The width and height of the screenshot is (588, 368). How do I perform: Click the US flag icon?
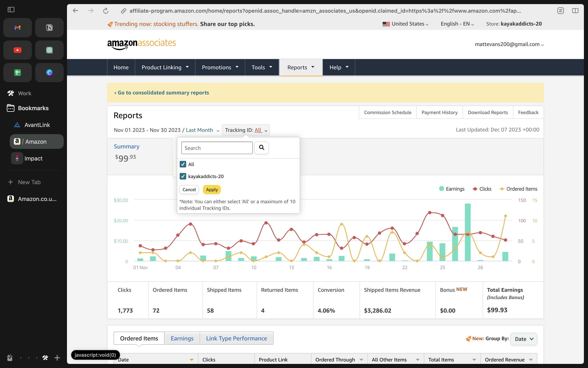tap(386, 24)
